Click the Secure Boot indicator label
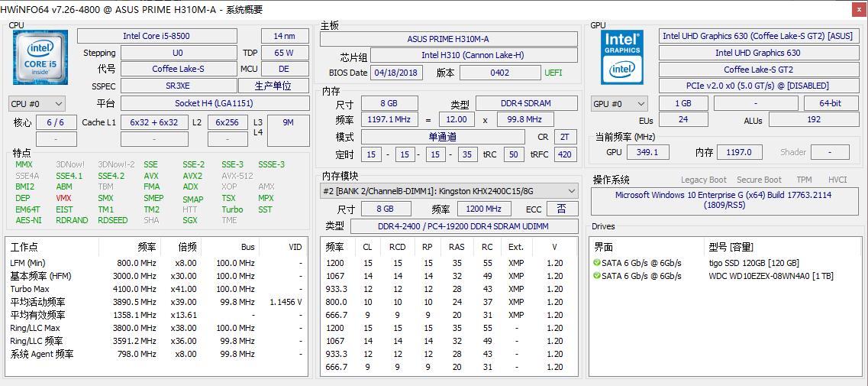Viewport: 868px width, 386px height. tap(759, 180)
